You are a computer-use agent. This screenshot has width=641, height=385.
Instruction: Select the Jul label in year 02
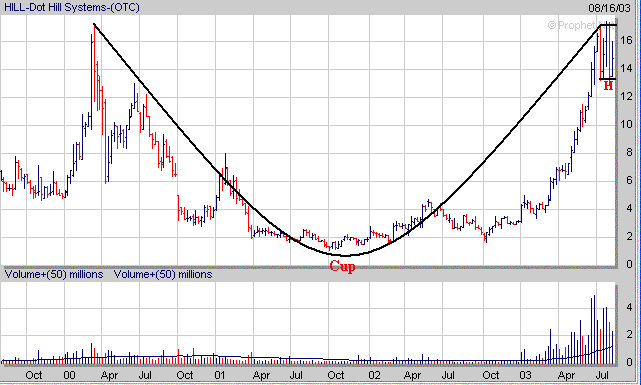448,375
